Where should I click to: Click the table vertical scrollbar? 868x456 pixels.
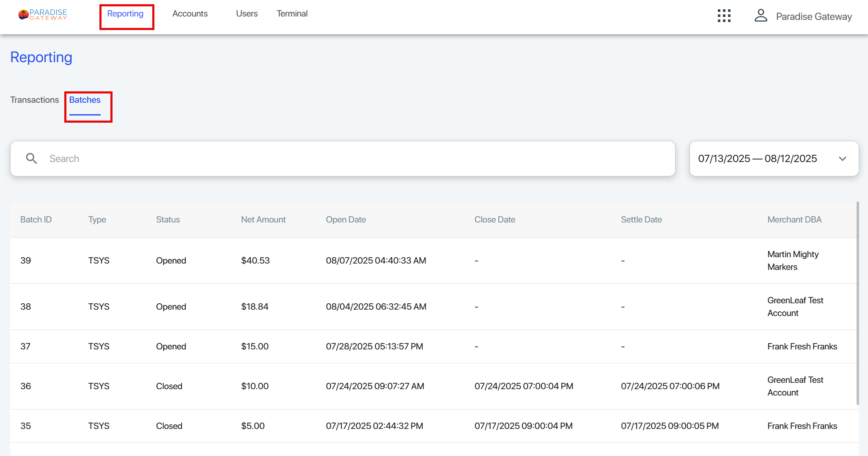pyautogui.click(x=857, y=303)
